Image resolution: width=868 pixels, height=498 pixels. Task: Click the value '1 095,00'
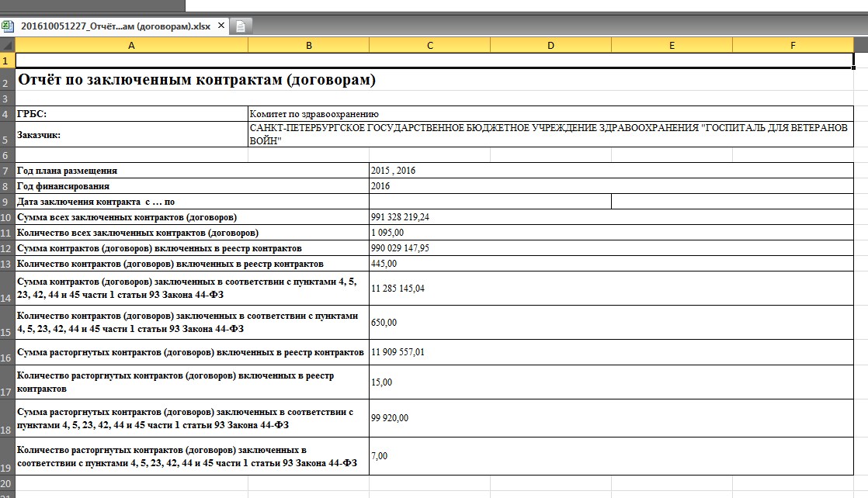point(387,233)
